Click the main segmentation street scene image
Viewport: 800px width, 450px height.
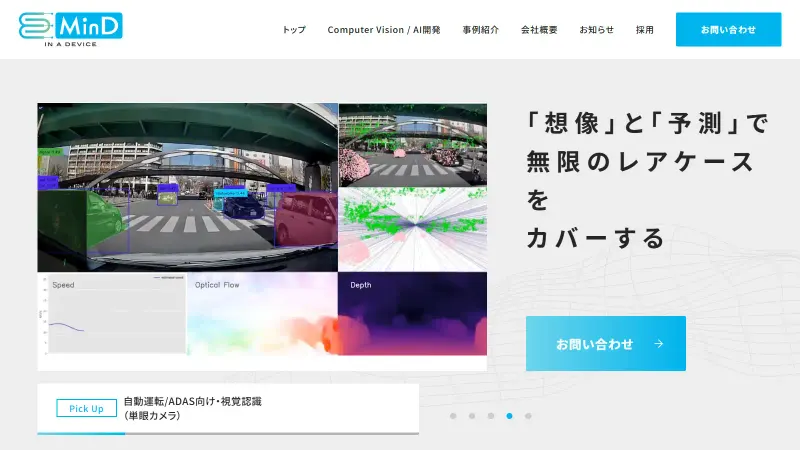pos(187,187)
